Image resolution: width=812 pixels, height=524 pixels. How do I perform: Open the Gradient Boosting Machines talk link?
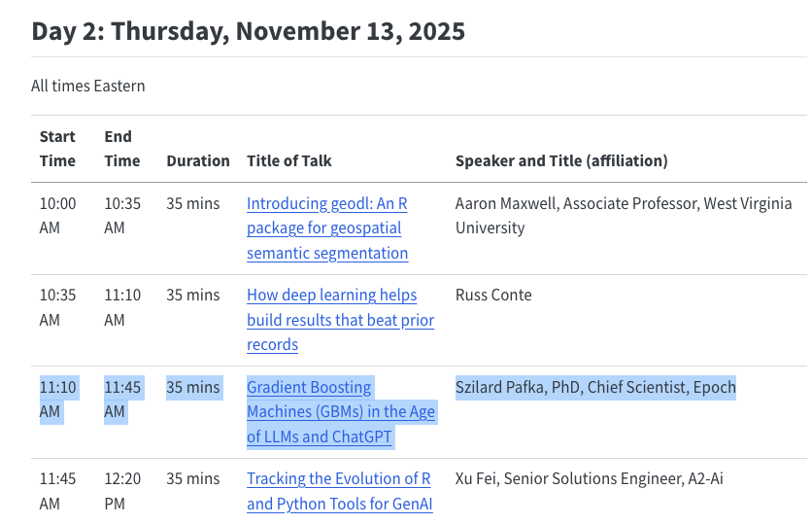point(340,412)
